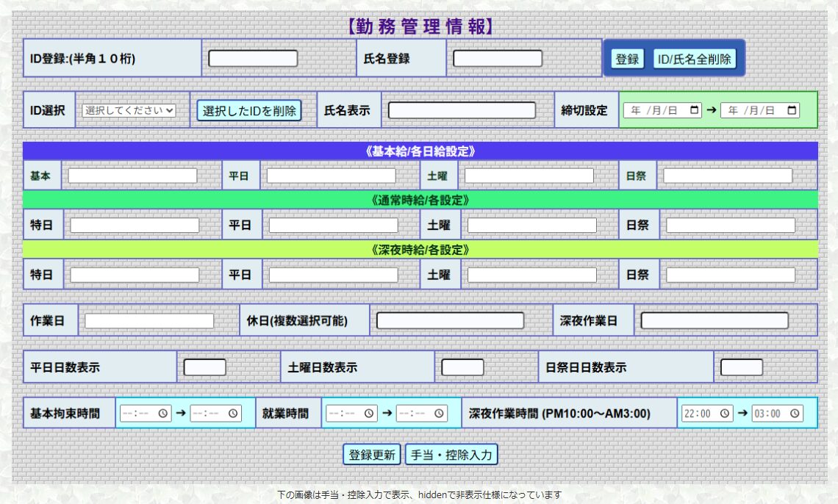The image size is (838, 504).
Task: Focus the 基本 salary field under 基本給 settings
Action: pos(133,176)
